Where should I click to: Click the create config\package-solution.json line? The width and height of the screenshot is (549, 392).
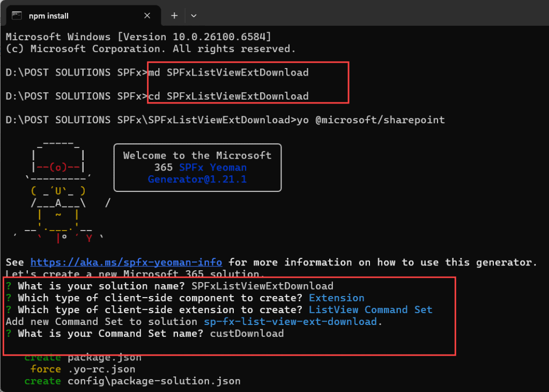click(132, 381)
